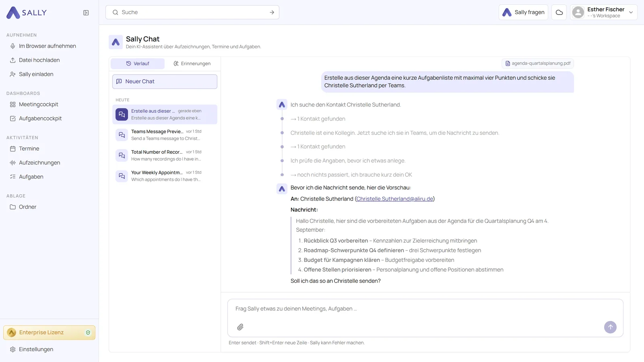644x362 pixels.
Task: Open the Teams Message Preview chat
Action: pos(165,135)
